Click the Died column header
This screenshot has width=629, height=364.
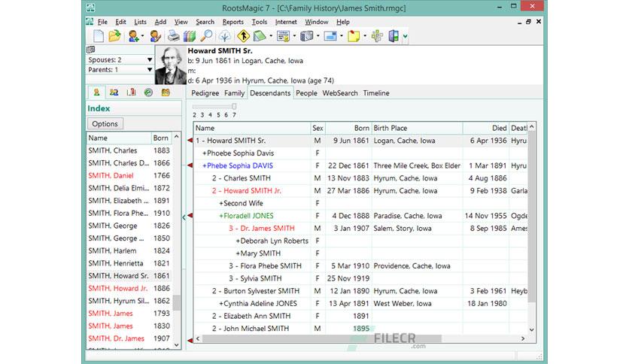click(x=486, y=129)
